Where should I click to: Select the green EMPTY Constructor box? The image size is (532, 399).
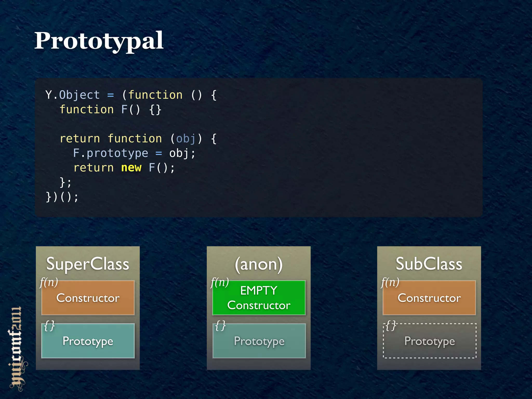point(259,298)
